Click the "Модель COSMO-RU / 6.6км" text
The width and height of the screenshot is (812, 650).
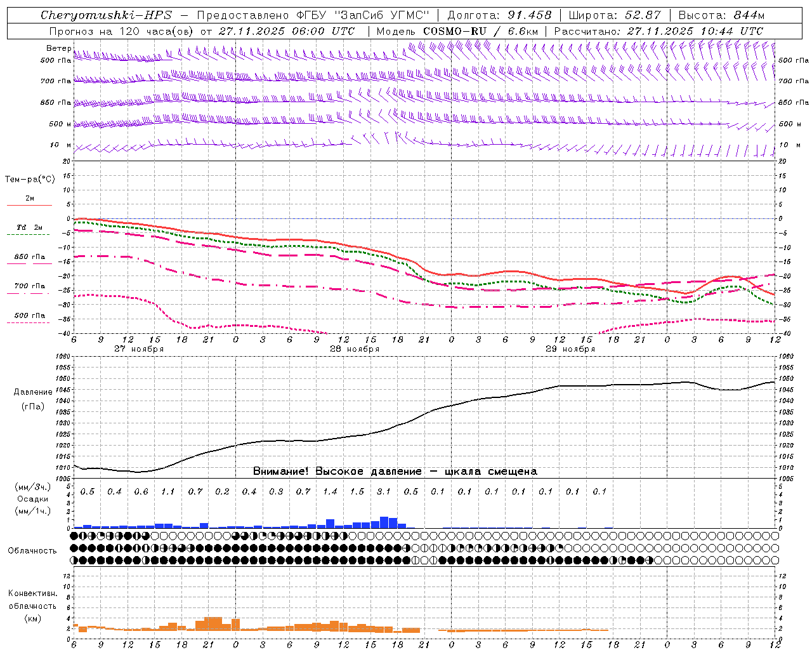457,30
